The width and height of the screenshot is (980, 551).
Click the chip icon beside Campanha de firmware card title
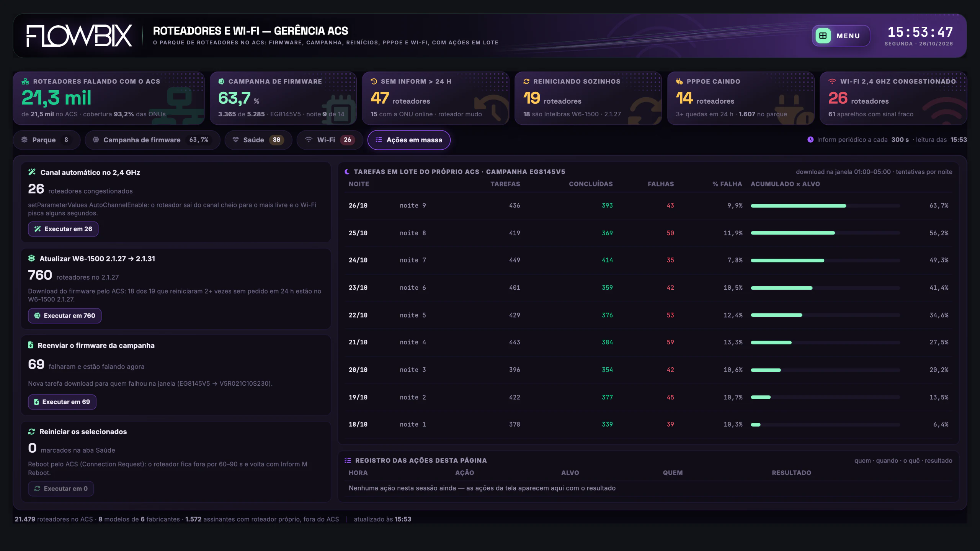pyautogui.click(x=221, y=82)
